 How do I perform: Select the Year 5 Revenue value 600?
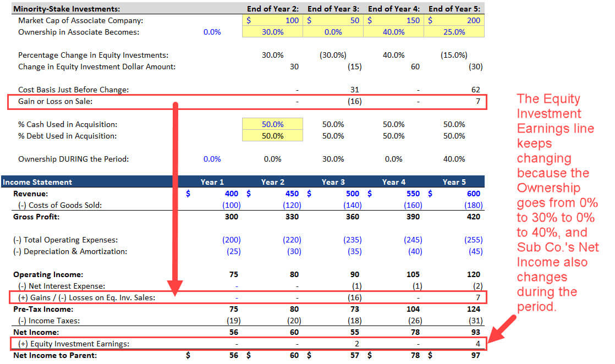tap(474, 194)
